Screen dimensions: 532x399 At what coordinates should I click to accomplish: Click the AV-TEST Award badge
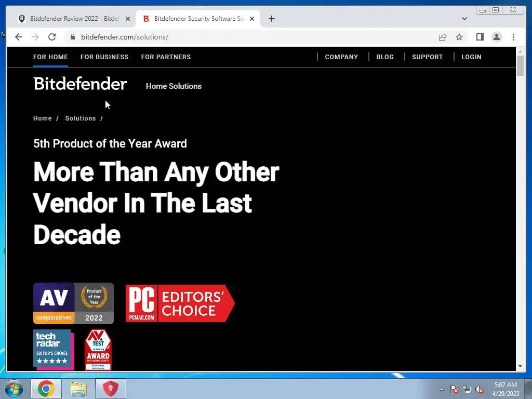pos(98,350)
